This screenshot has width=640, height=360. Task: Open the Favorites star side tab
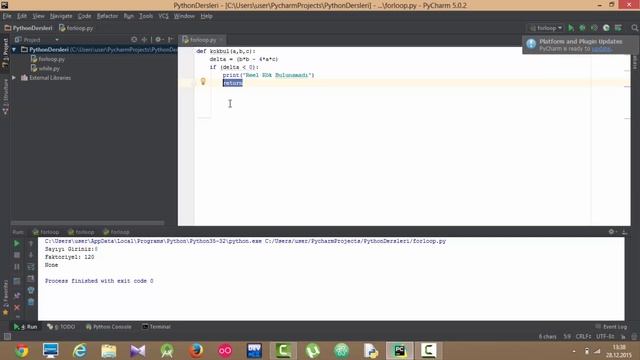5,298
